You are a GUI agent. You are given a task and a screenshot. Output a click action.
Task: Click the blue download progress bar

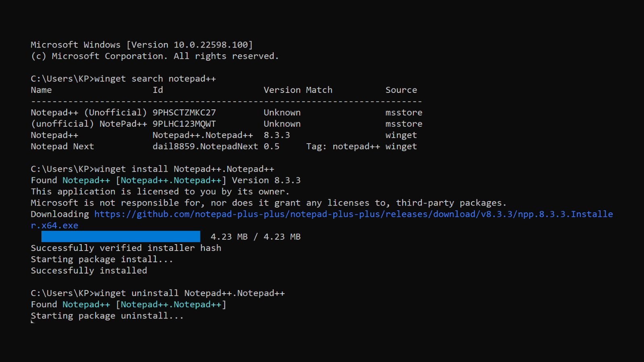pyautogui.click(x=121, y=237)
